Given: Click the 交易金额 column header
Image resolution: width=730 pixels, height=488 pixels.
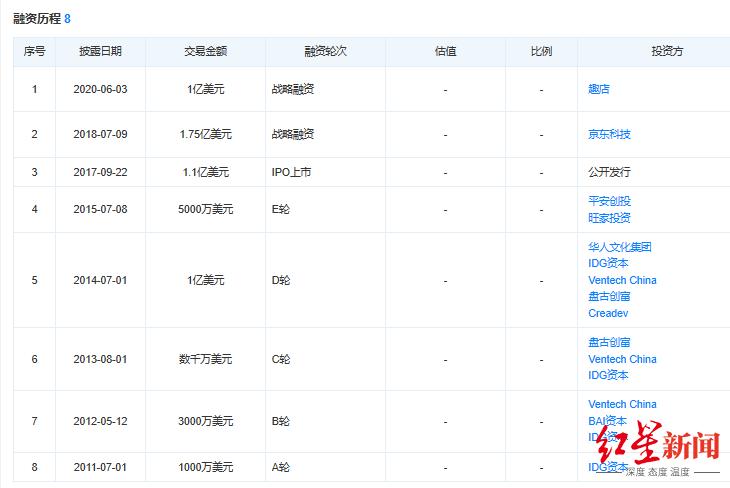Looking at the screenshot, I should click(205, 51).
